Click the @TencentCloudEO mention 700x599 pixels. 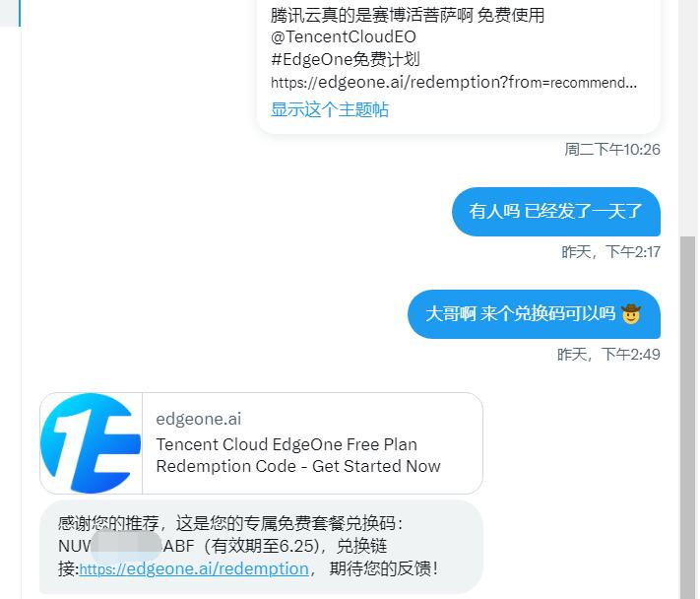tap(343, 36)
